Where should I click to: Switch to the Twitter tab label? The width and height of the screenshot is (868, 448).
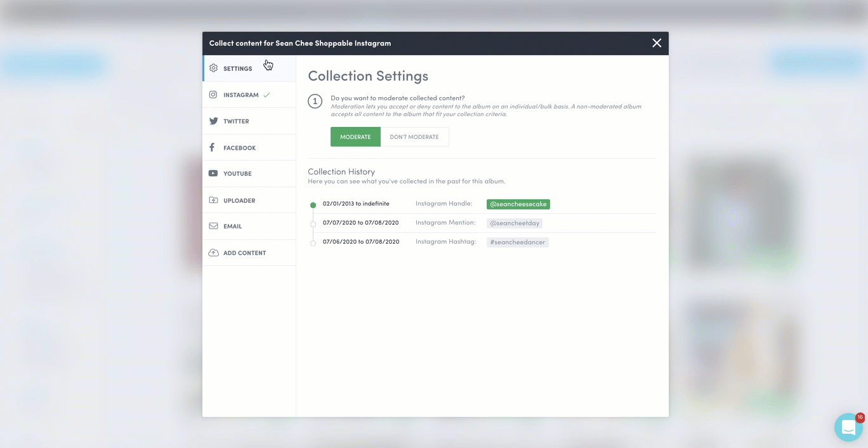click(236, 121)
